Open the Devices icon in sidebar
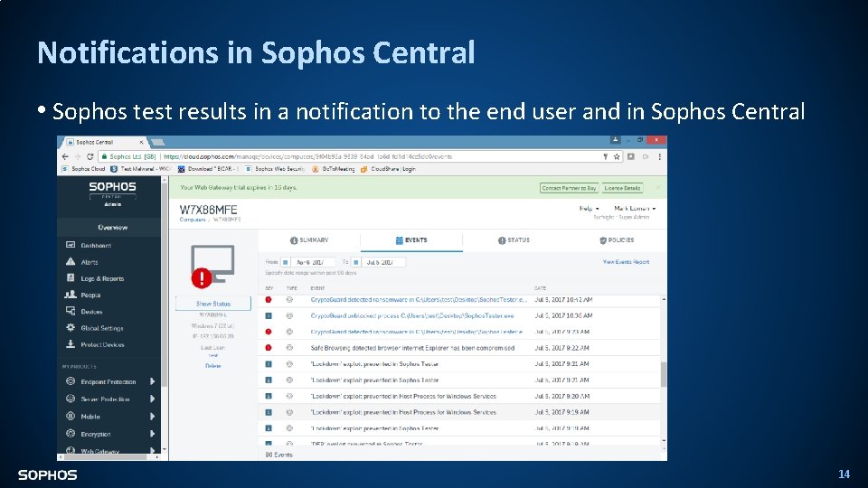The width and height of the screenshot is (868, 488). tap(71, 311)
